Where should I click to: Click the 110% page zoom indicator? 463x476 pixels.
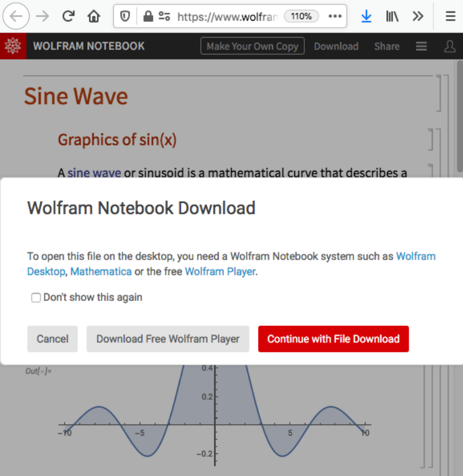301,16
